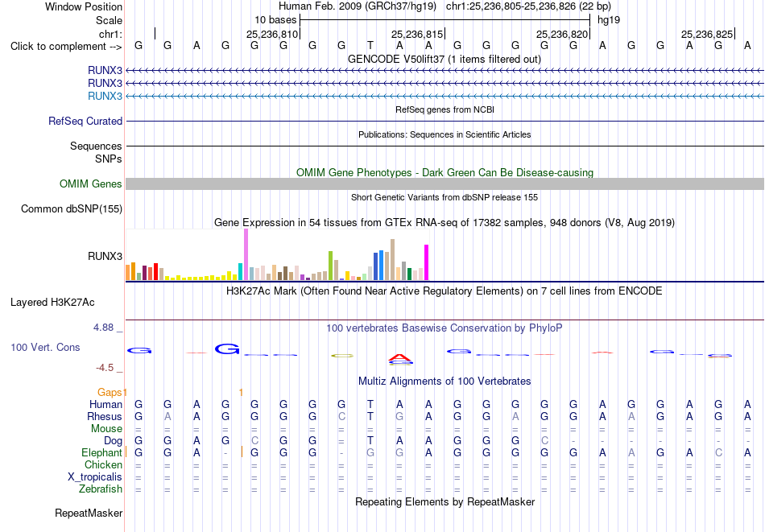Click the SNPs track label

tap(109, 159)
